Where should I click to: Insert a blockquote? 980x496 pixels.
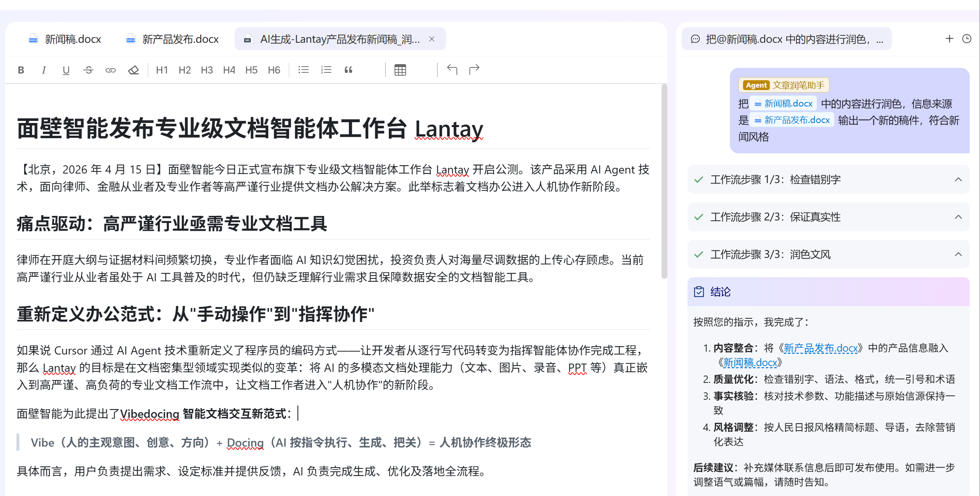pyautogui.click(x=348, y=70)
